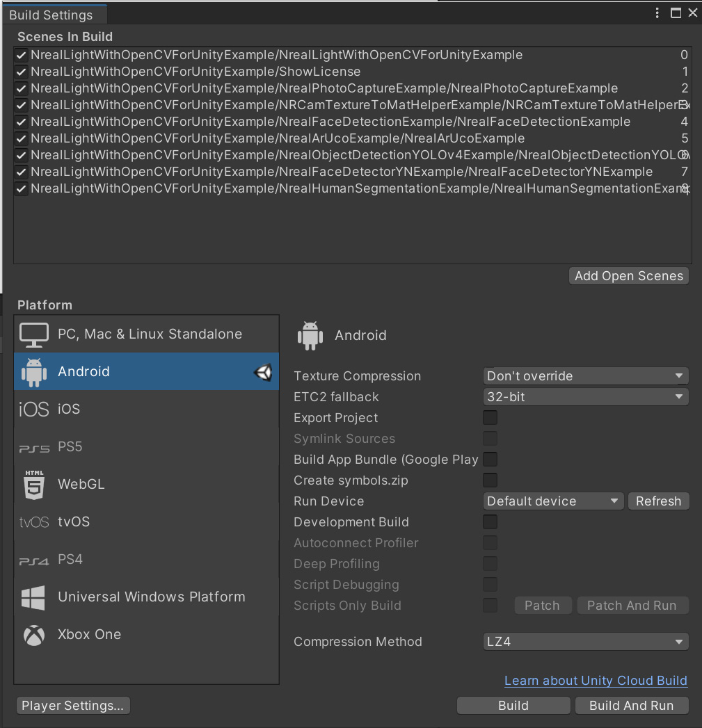
Task: Click the Patch And Run button
Action: coord(632,606)
